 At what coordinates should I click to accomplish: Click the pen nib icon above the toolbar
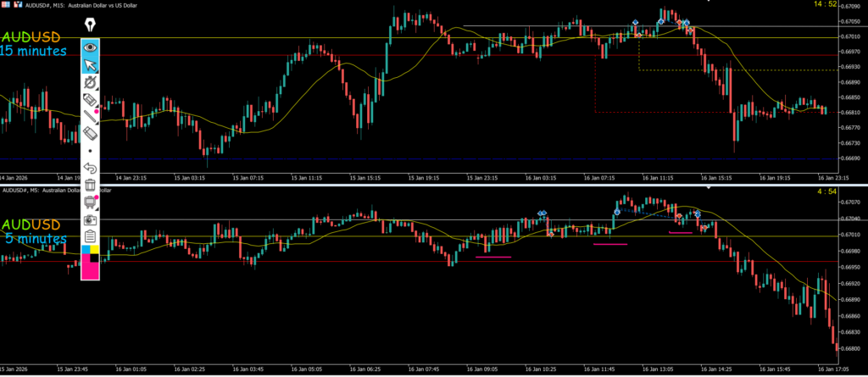[x=91, y=25]
